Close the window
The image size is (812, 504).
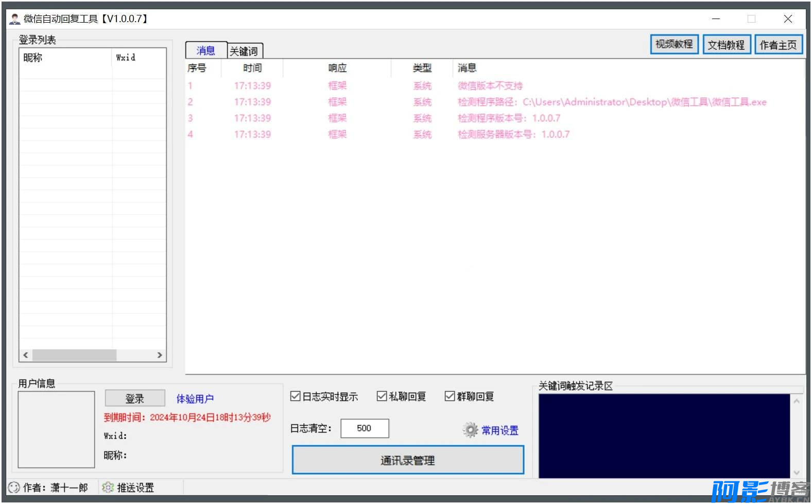point(788,19)
